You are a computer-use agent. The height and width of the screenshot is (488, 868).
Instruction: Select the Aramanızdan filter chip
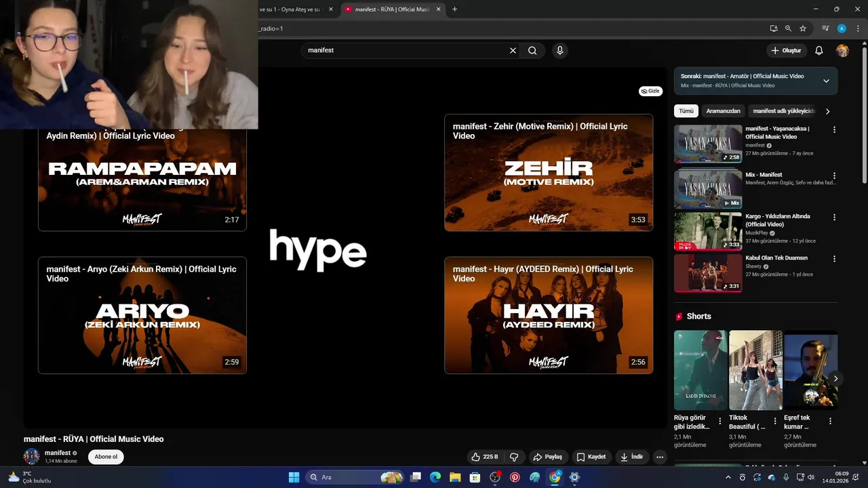point(724,111)
